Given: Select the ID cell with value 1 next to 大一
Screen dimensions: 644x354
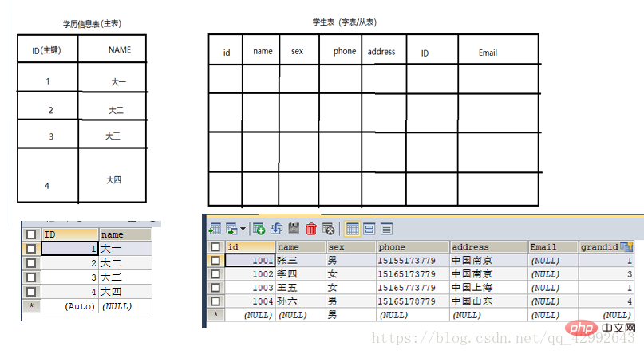Looking at the screenshot, I should (x=69, y=249).
